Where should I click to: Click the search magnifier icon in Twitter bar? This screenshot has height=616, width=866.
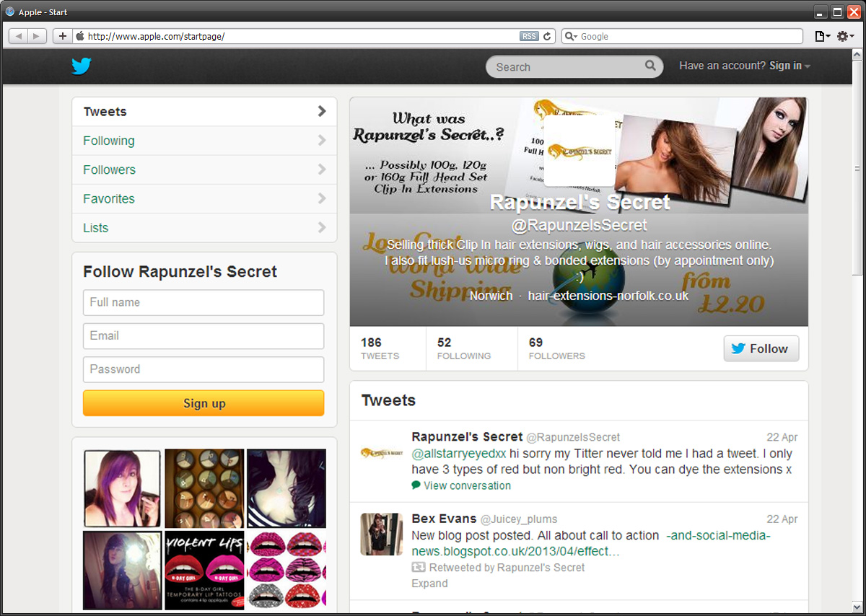pyautogui.click(x=650, y=66)
